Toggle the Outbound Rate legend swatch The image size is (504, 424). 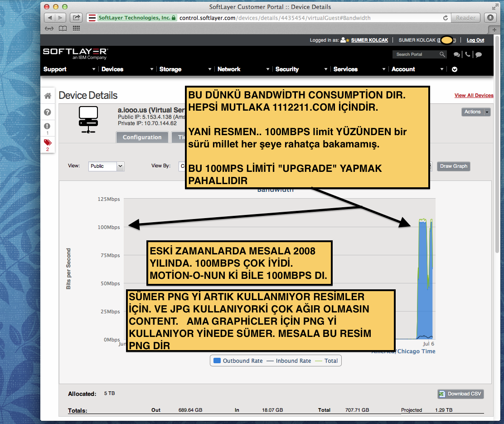[217, 361]
